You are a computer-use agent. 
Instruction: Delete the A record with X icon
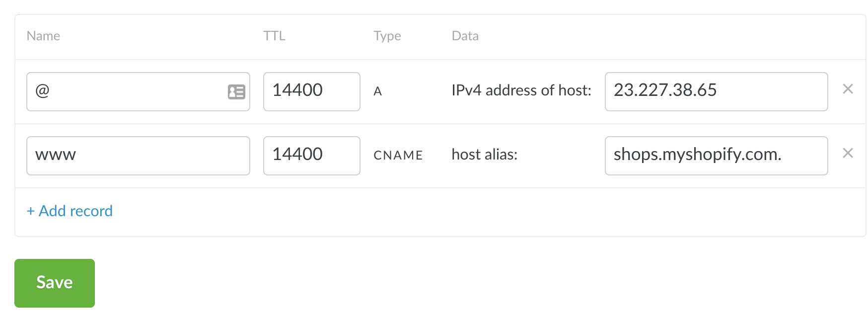(848, 89)
